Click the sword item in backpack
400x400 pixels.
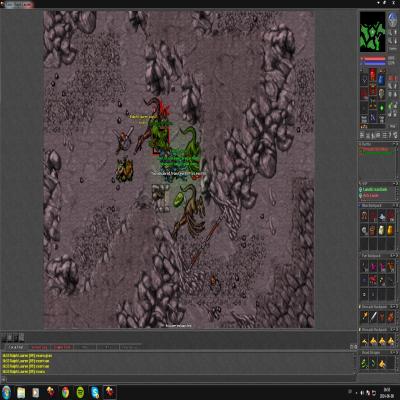pyautogui.click(x=373, y=316)
